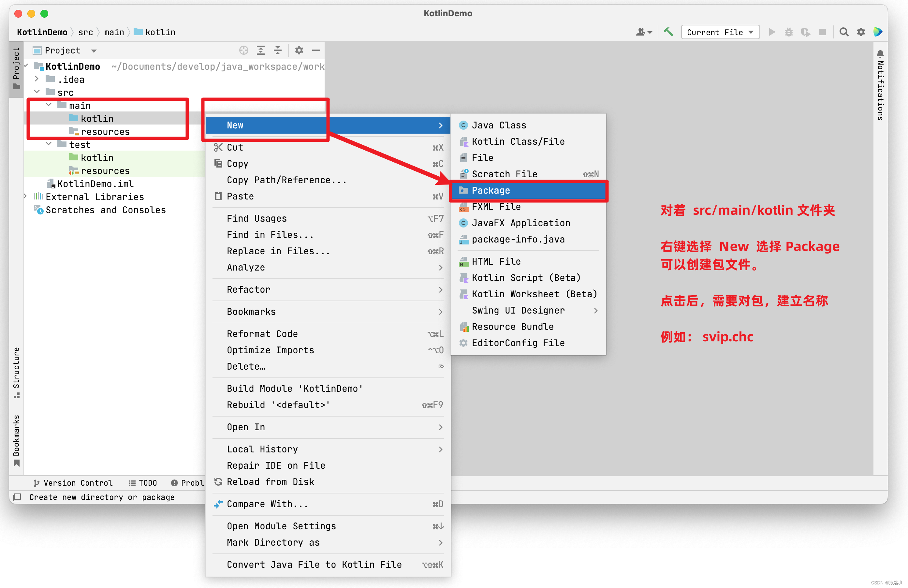The image size is (908, 588).
Task: Click the scissors icon next to Cut
Action: tap(218, 147)
